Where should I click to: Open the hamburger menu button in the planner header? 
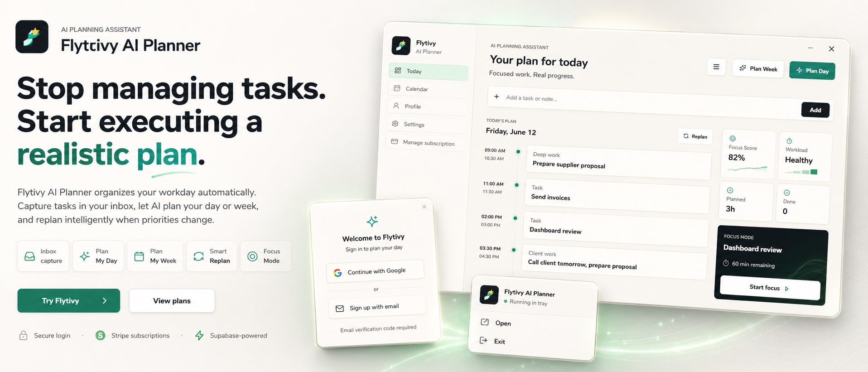point(716,67)
